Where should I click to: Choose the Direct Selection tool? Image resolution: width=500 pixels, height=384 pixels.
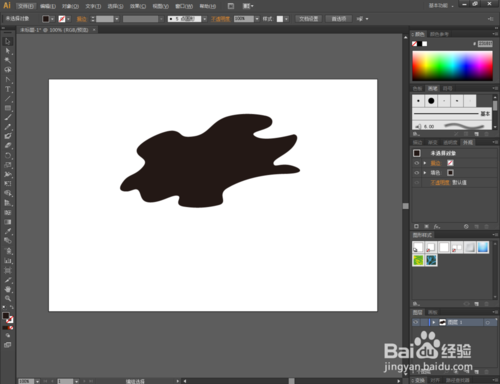click(x=8, y=51)
